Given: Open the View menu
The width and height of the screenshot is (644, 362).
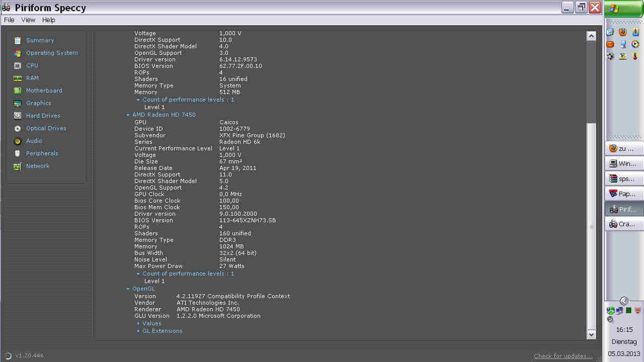Looking at the screenshot, I should point(28,20).
